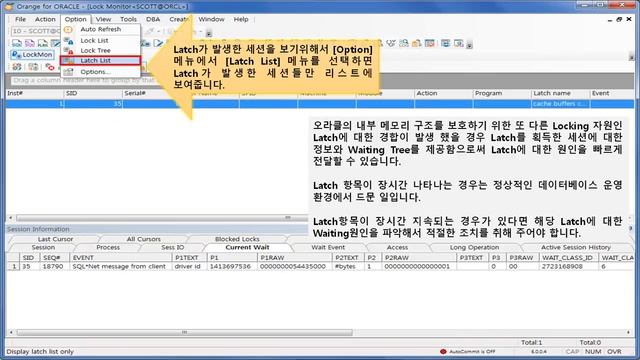This screenshot has width=640, height=360.
Task: Switch to Access tab
Action: pos(397,247)
